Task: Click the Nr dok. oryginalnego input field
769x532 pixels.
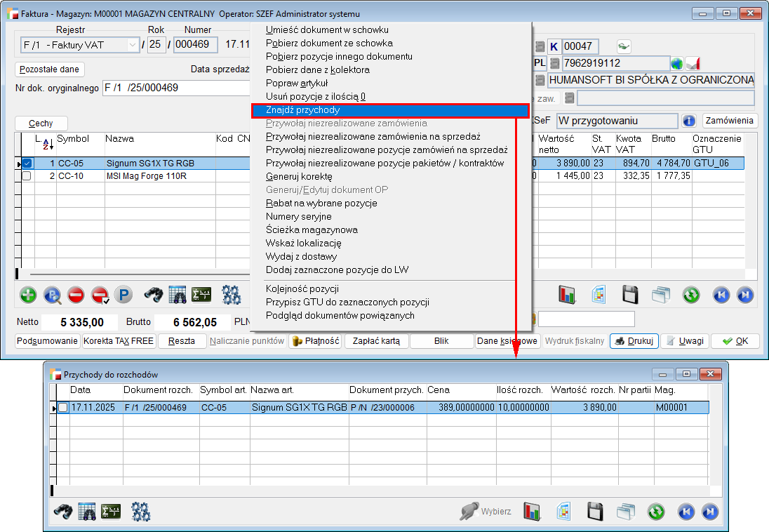Action: click(175, 88)
